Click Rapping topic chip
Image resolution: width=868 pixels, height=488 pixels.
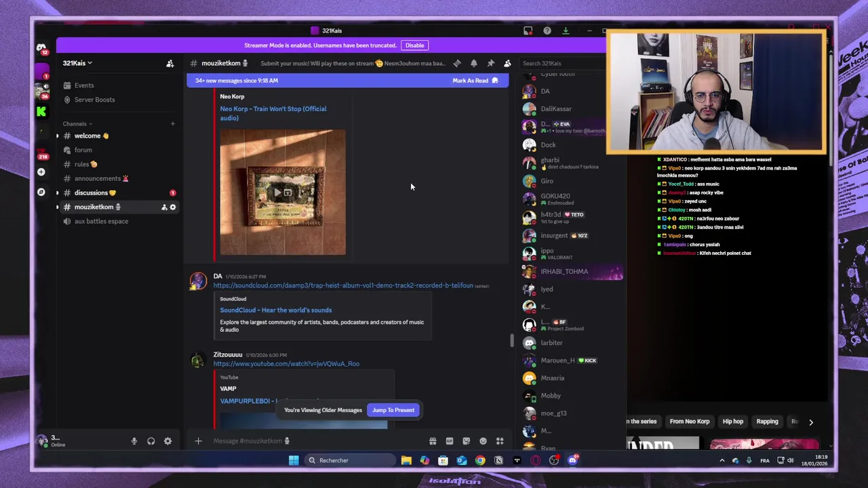767,422
